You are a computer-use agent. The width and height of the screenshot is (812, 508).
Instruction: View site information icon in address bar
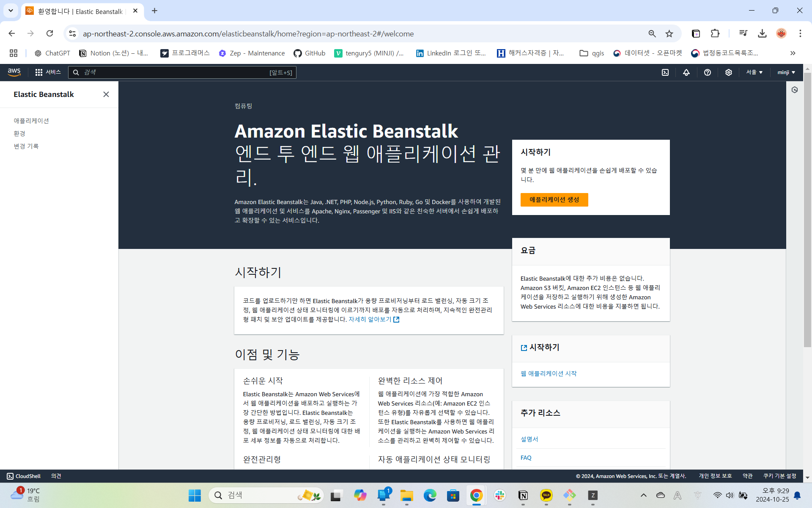(73, 33)
